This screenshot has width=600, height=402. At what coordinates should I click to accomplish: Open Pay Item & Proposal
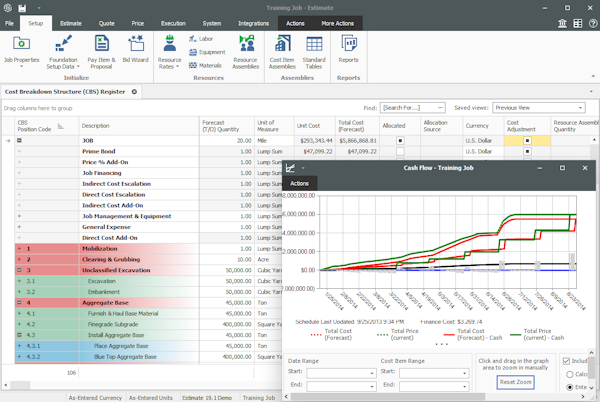coord(101,52)
